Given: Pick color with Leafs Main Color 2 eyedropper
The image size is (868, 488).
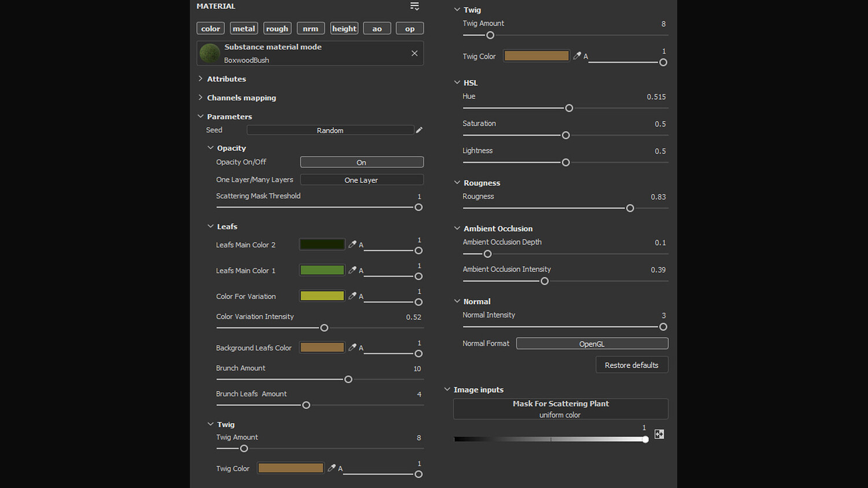Looking at the screenshot, I should (352, 245).
